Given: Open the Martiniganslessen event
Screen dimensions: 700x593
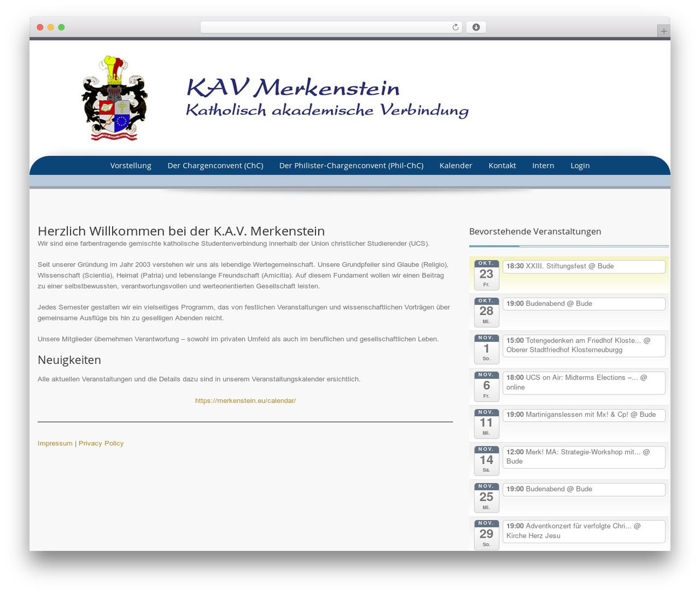Looking at the screenshot, I should (x=584, y=415).
